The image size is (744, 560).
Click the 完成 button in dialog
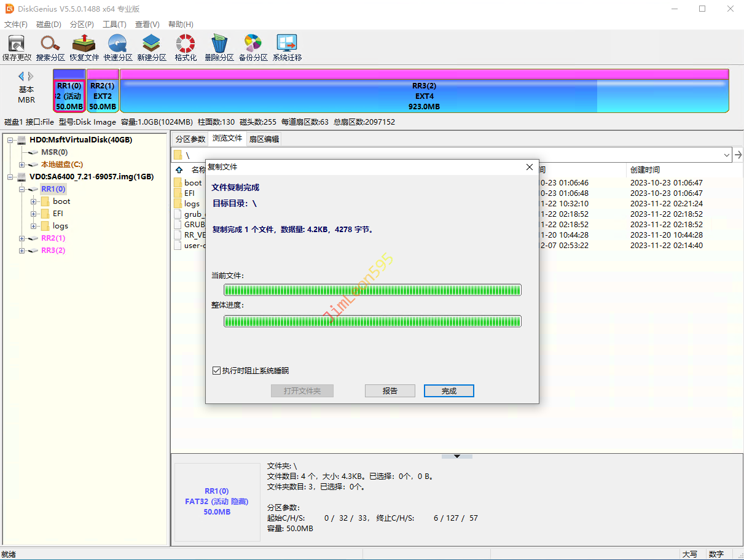(x=448, y=391)
